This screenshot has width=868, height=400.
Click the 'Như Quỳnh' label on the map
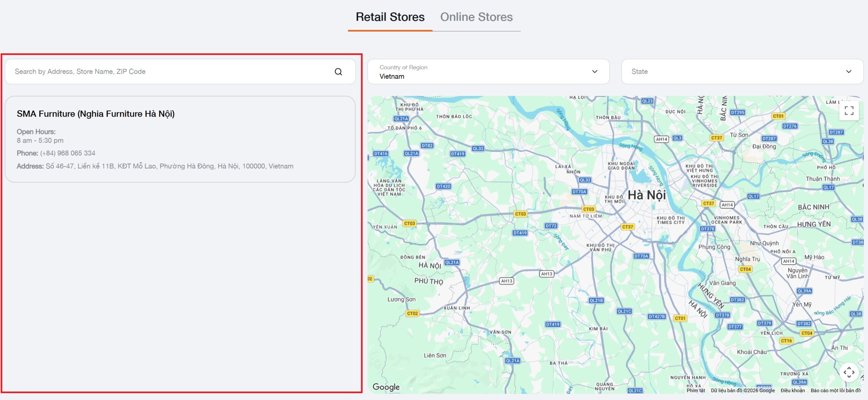764,243
